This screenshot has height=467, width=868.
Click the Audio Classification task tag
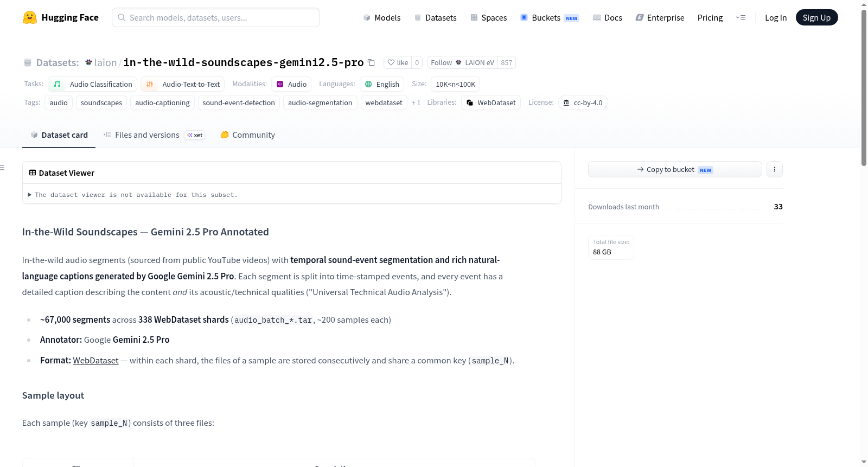click(92, 84)
